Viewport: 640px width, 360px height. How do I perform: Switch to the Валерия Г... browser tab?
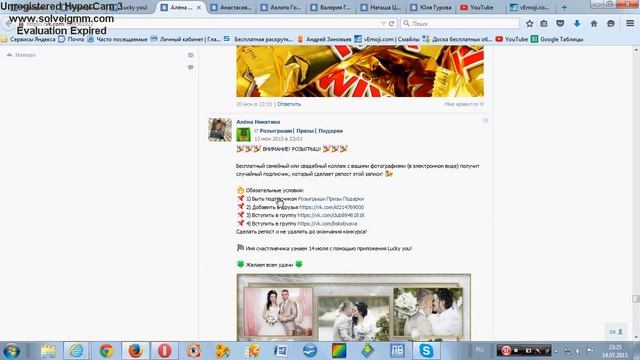click(331, 7)
